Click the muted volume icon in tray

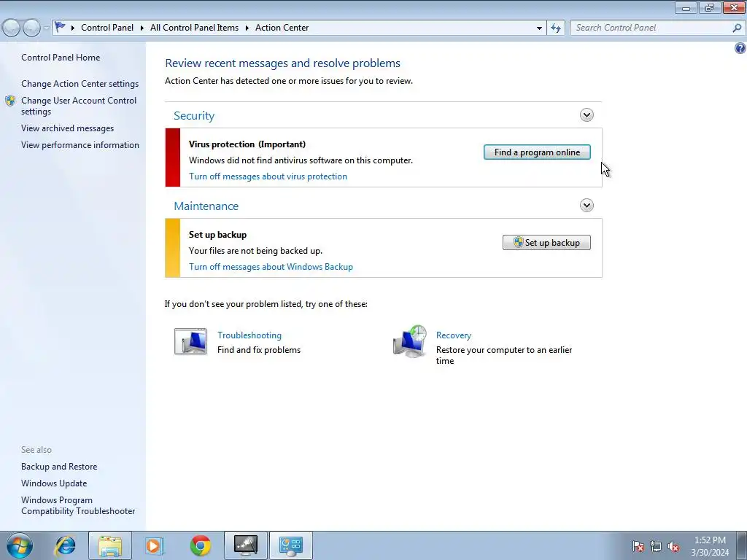pyautogui.click(x=673, y=546)
